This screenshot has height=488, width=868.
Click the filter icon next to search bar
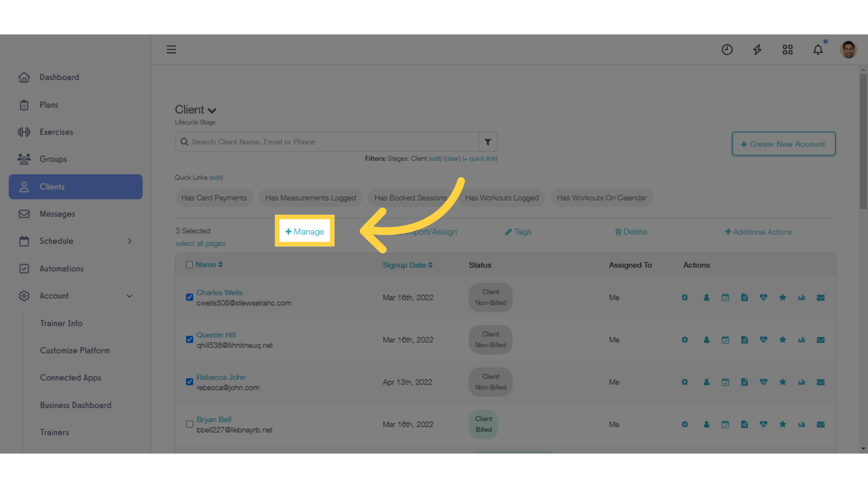click(x=488, y=142)
